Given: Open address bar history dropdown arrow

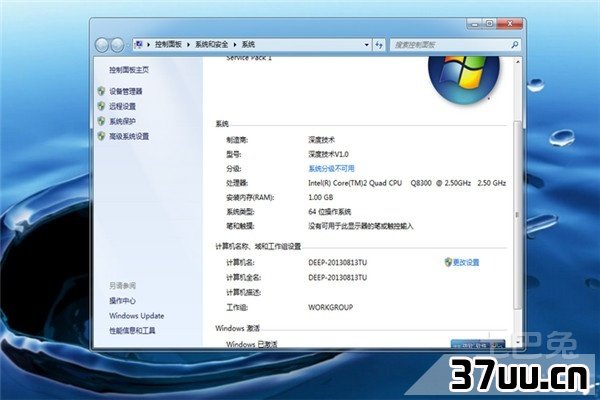Looking at the screenshot, I should click(x=366, y=45).
